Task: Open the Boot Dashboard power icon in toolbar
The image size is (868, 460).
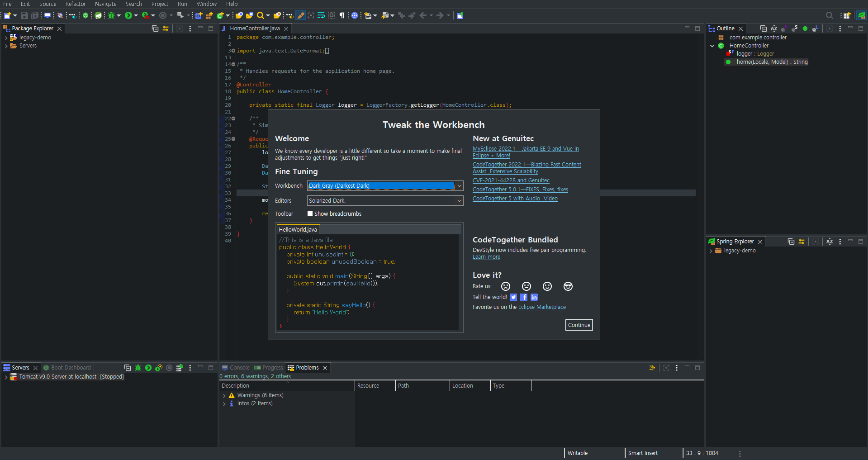Action: click(x=85, y=15)
